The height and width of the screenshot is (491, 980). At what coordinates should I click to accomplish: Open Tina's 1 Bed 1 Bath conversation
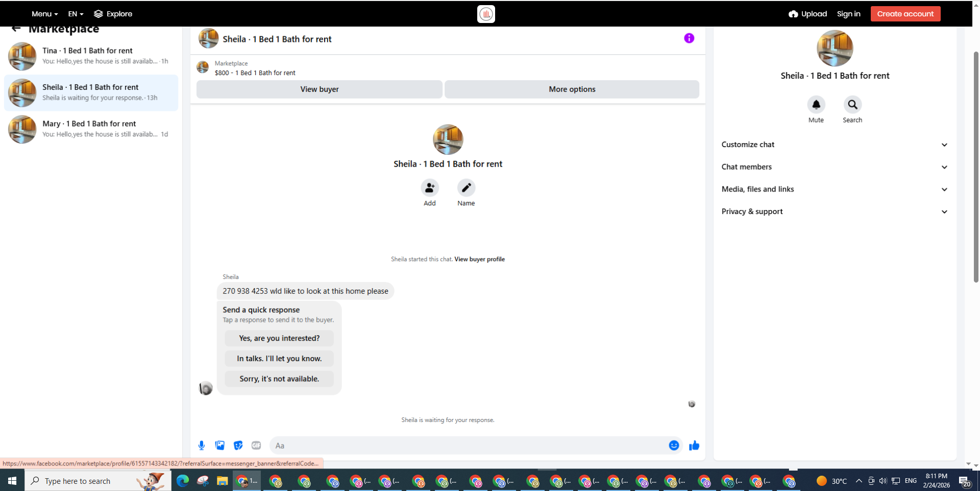91,56
